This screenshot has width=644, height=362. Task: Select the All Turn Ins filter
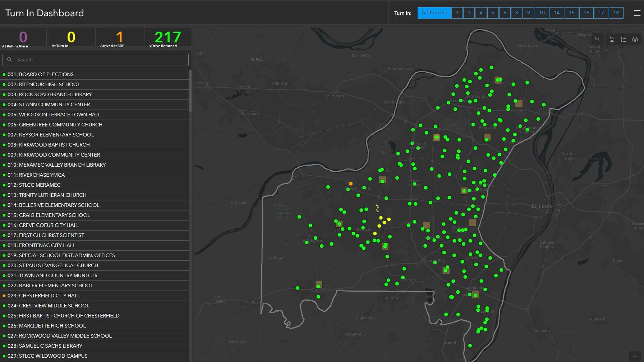pos(434,13)
